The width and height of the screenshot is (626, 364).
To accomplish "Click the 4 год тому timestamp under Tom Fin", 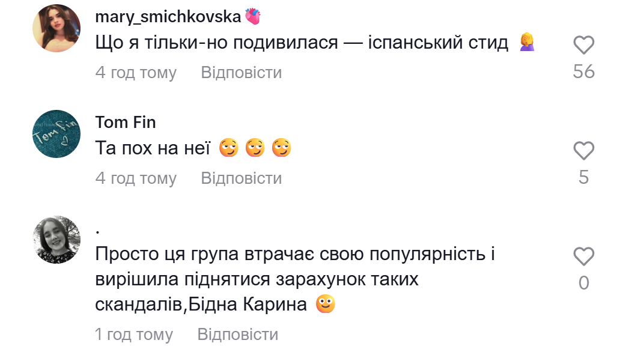I will coord(136,178).
